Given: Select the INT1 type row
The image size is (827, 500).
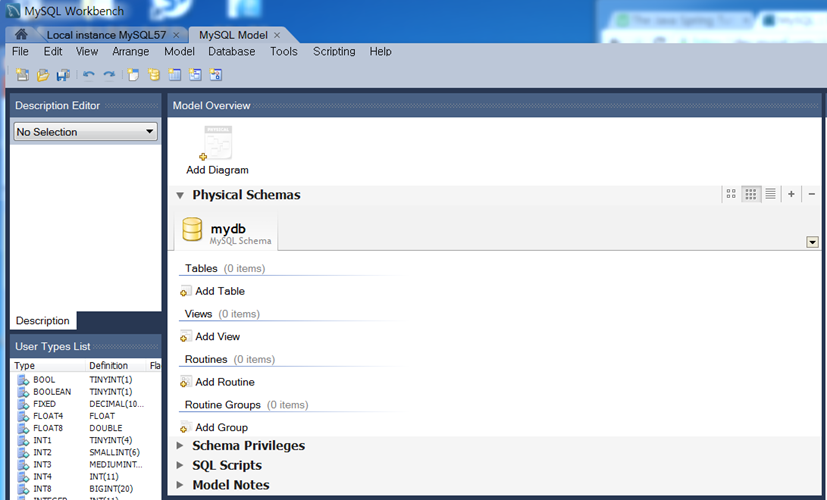Looking at the screenshot, I should coord(86,440).
